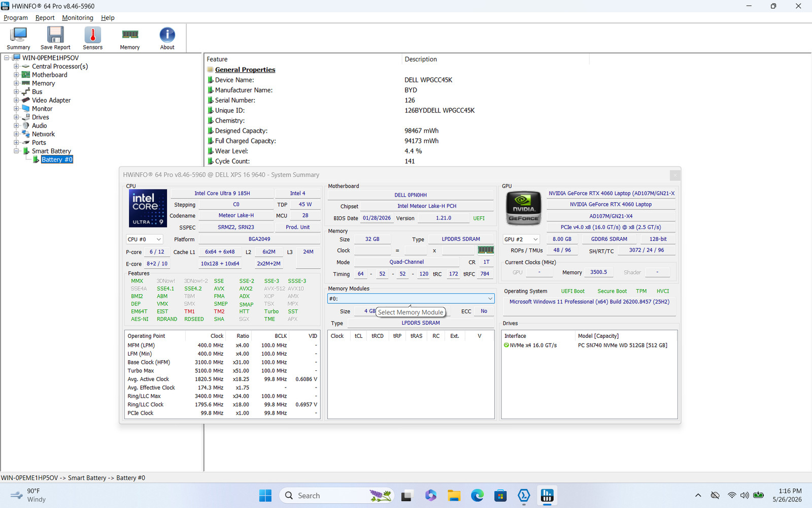Click the NVIDIA GeForce logo

click(x=523, y=208)
